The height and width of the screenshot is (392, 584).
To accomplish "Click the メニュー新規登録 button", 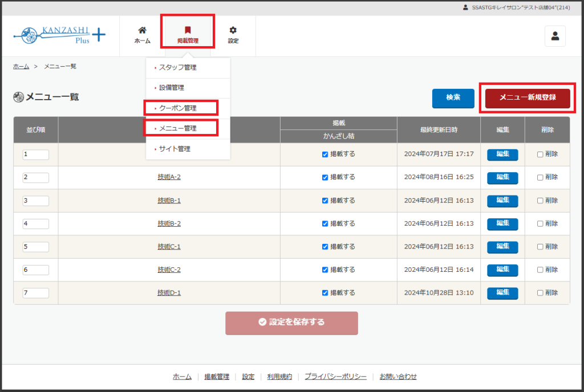I will (527, 98).
